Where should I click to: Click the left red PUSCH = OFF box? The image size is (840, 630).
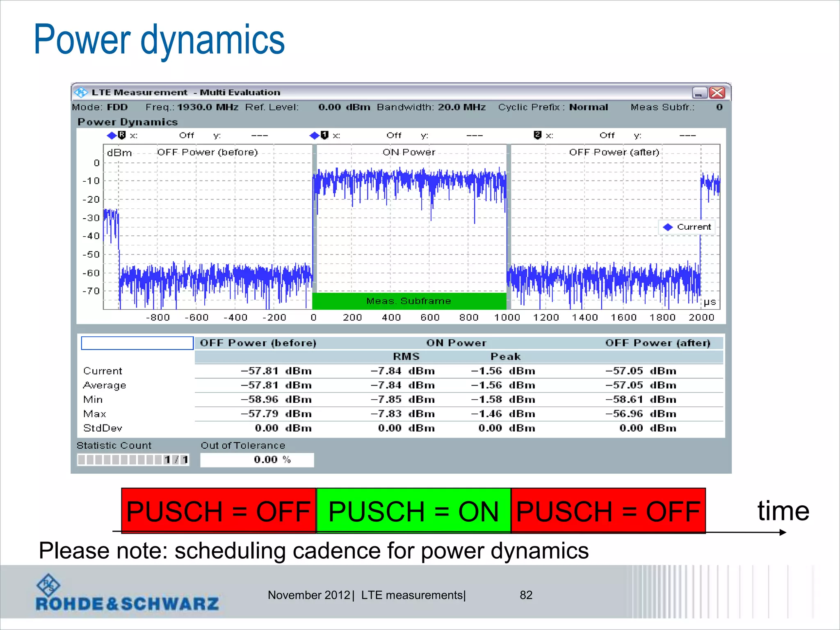(x=219, y=510)
